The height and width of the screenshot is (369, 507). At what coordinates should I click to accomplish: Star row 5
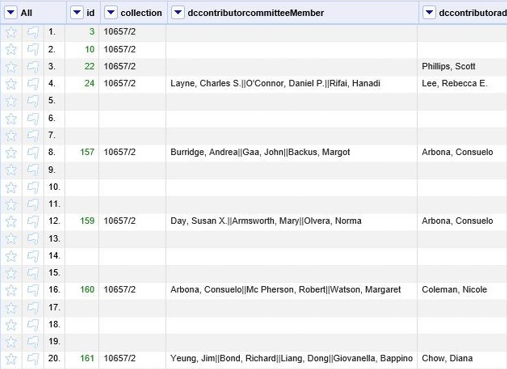11,101
